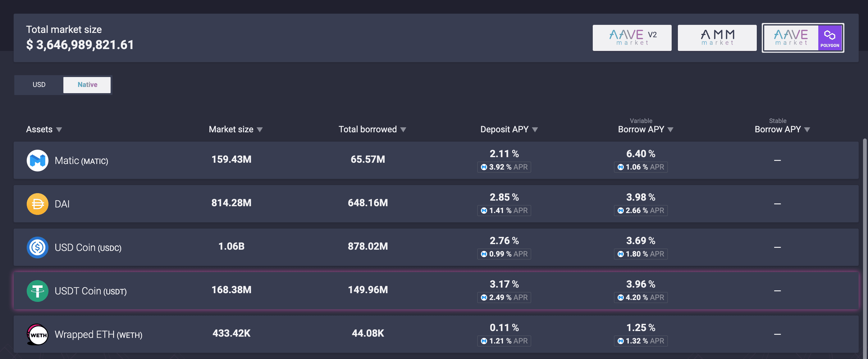Open the USDT Coin (USDT) row
The height and width of the screenshot is (359, 868).
tap(436, 291)
